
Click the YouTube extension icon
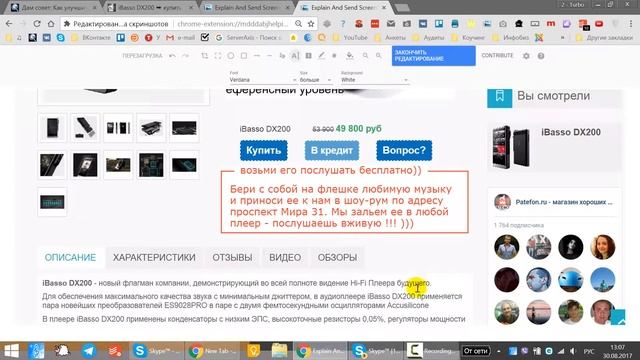[599, 24]
